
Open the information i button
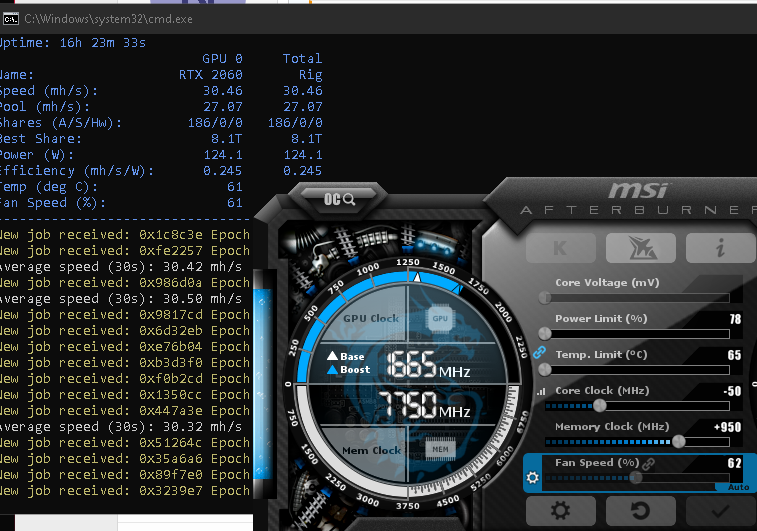click(x=720, y=250)
